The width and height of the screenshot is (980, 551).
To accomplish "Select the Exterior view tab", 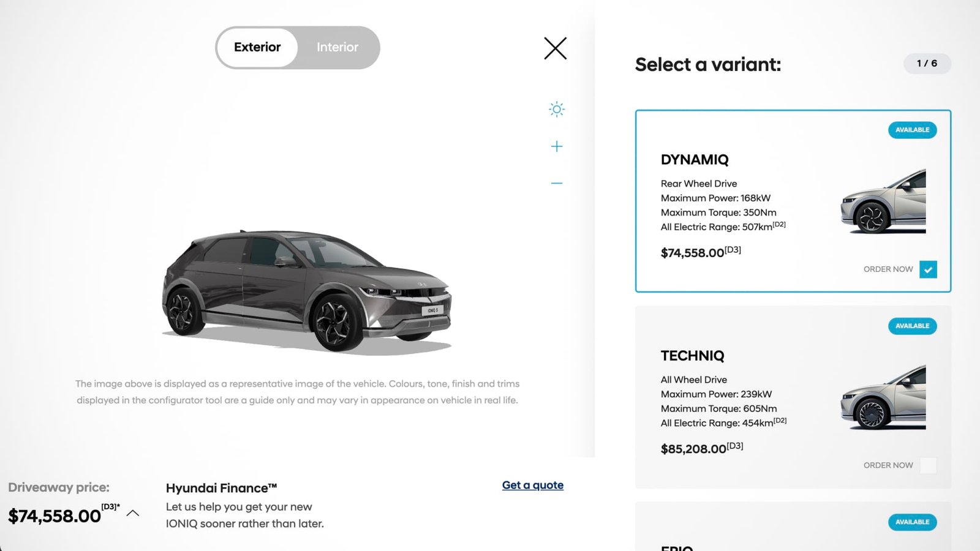I will pyautogui.click(x=257, y=47).
